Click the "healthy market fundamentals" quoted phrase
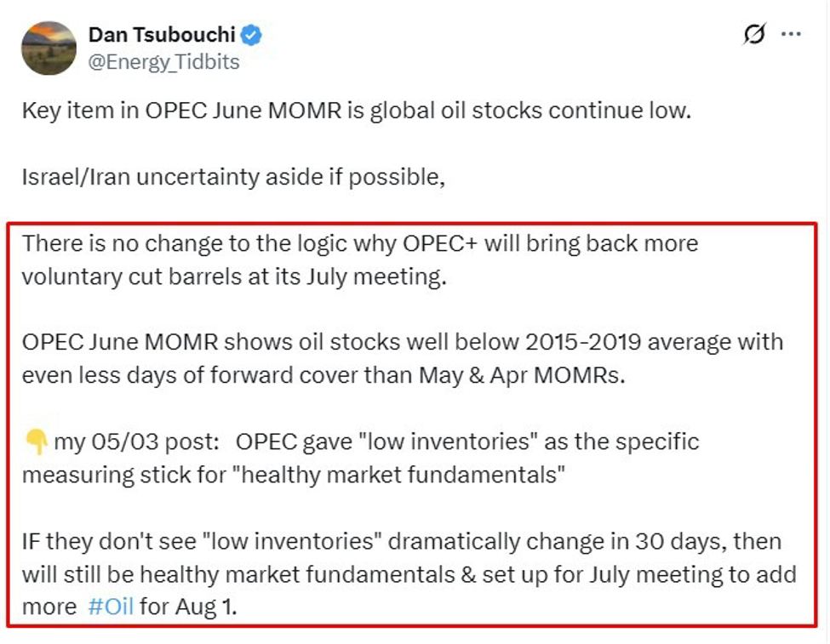 (402, 475)
